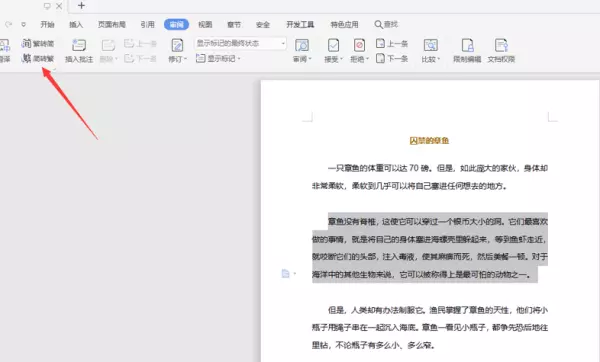Open the 显示标记 (show markup) dropdown
Image resolution: width=600 pixels, height=362 pixels.
[218, 59]
